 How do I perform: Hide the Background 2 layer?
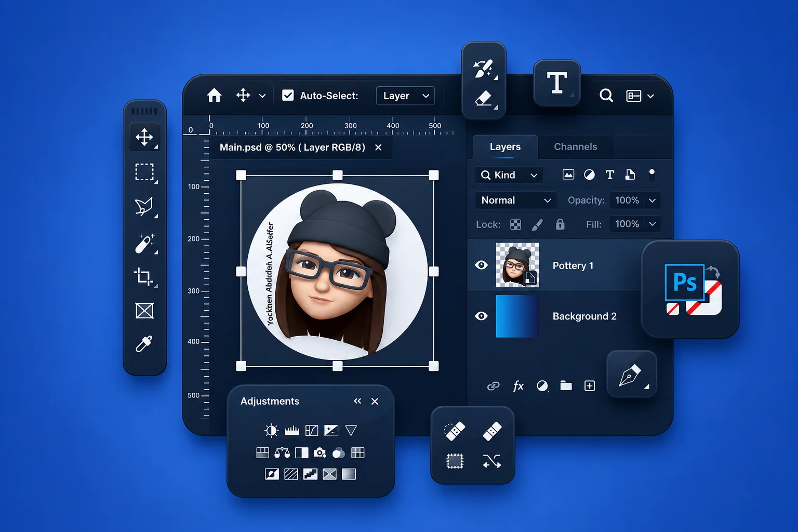(x=482, y=316)
